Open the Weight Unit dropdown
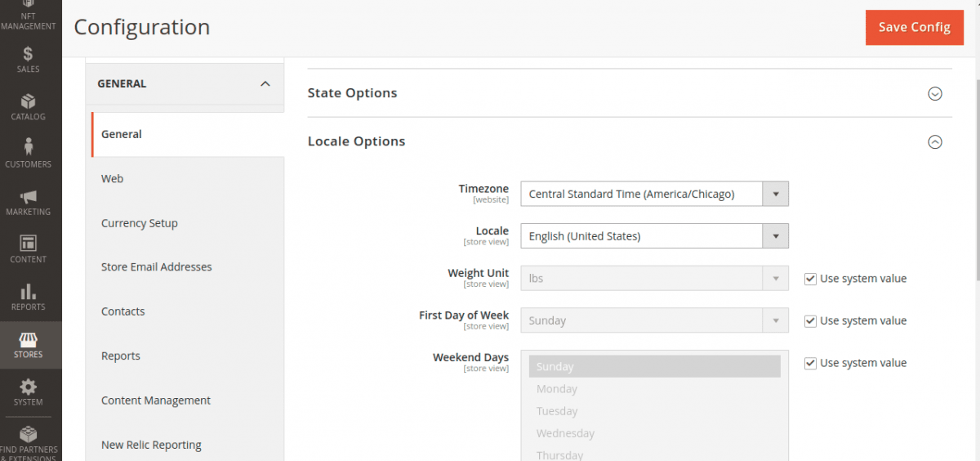 click(x=655, y=279)
